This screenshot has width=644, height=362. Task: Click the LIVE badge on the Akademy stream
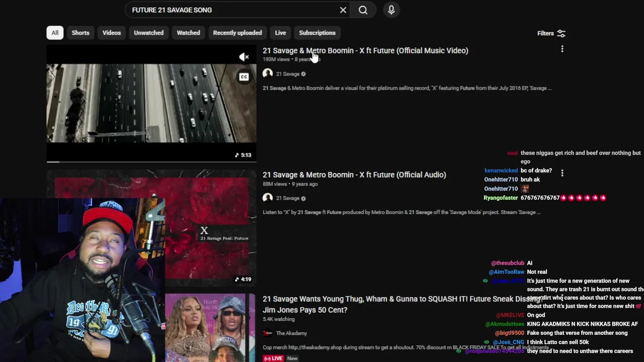(x=273, y=358)
